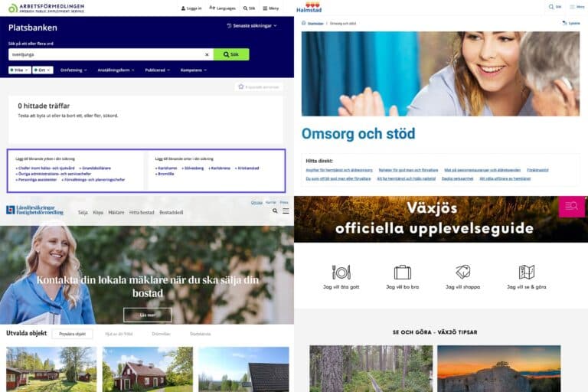The image size is (588, 392).
Task: Click the green Sök search button
Action: pos(231,54)
